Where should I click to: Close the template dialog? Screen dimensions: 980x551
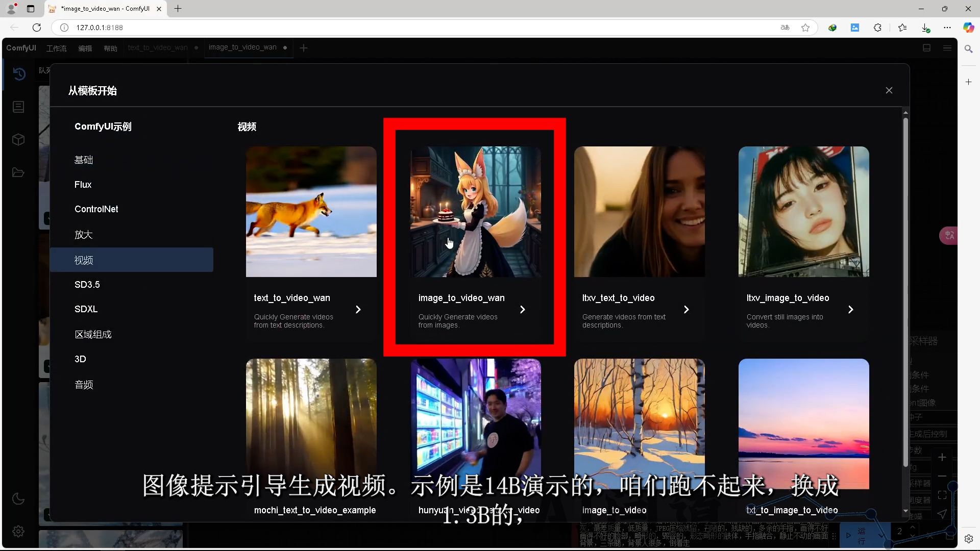889,90
